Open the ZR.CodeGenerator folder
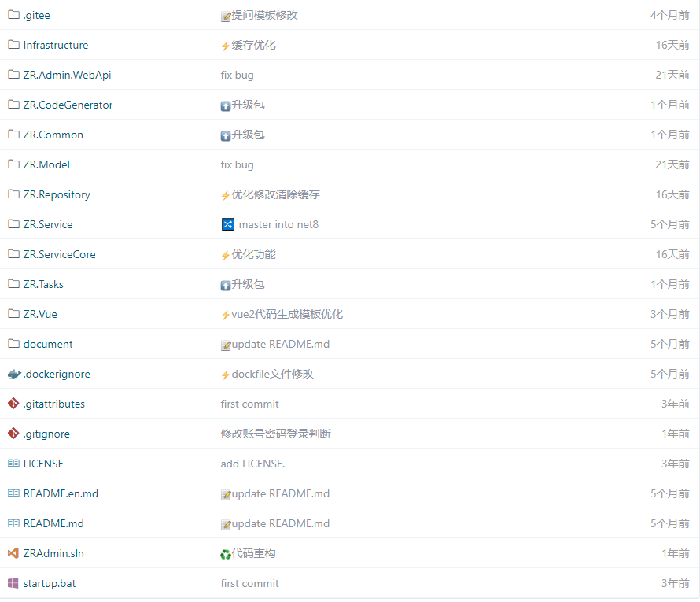The width and height of the screenshot is (700, 602). pos(68,105)
